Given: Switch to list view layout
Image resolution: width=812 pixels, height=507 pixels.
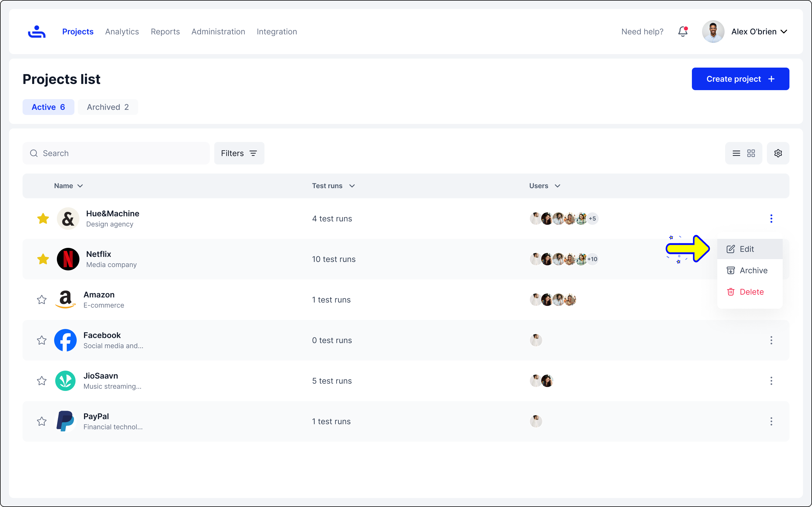Looking at the screenshot, I should point(736,153).
